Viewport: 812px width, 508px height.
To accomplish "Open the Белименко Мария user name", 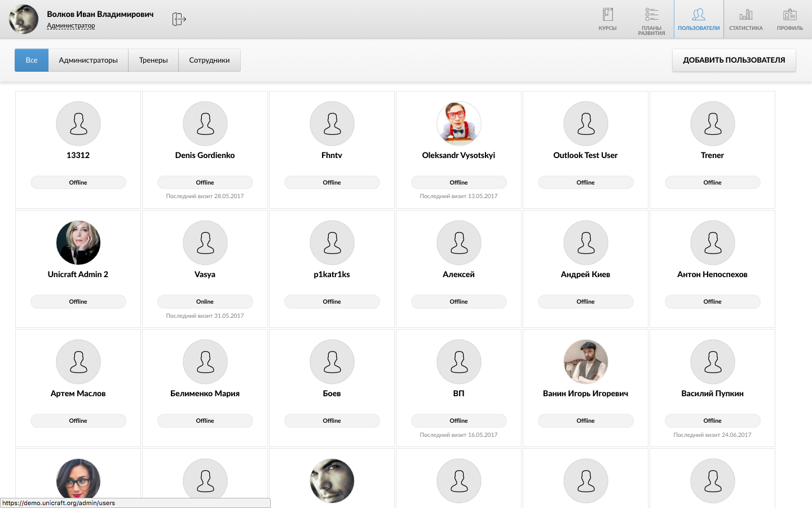I will click(205, 393).
